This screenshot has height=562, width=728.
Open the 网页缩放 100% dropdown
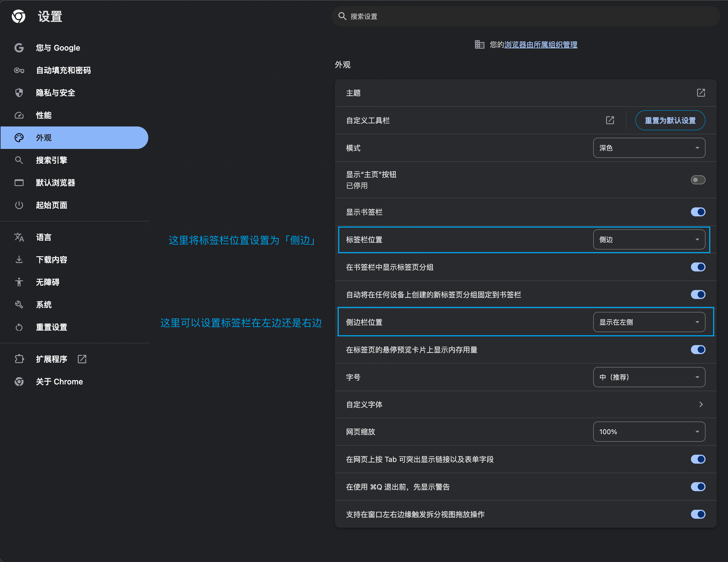click(649, 432)
